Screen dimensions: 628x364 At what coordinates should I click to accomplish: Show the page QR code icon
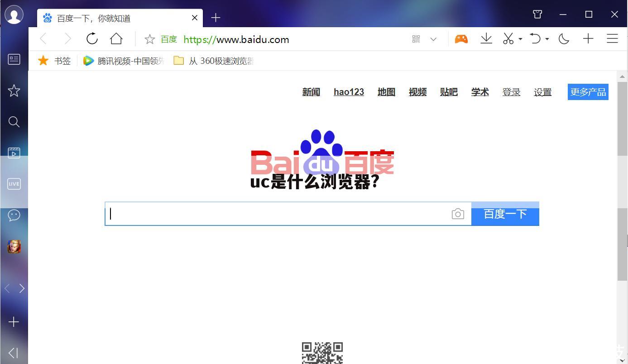(x=416, y=39)
